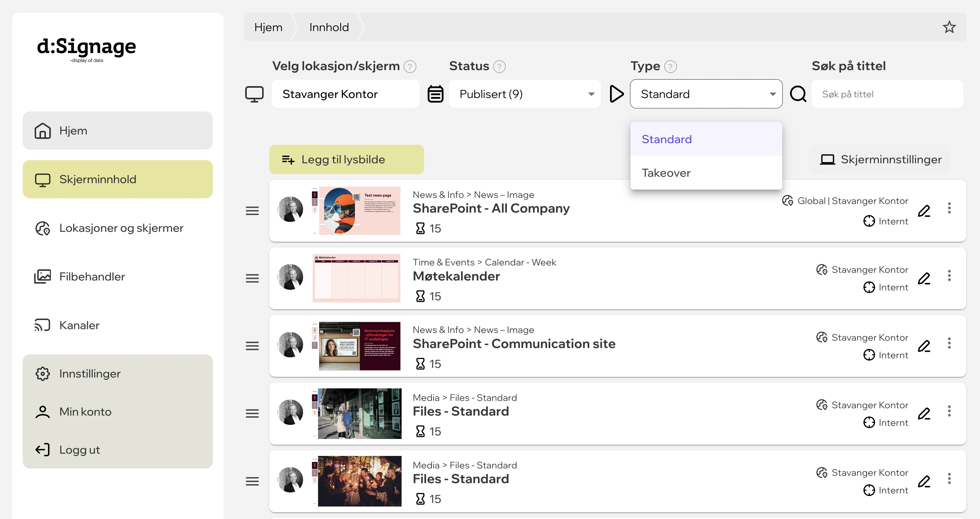Click the 'Global | Stavanger Kontor' location label
Image resolution: width=980 pixels, height=519 pixels.
tap(852, 200)
